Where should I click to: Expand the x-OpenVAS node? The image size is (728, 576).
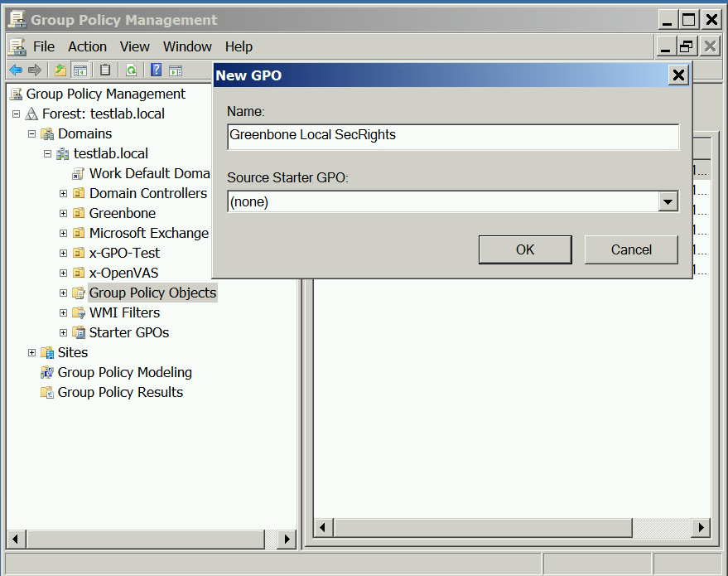(64, 273)
